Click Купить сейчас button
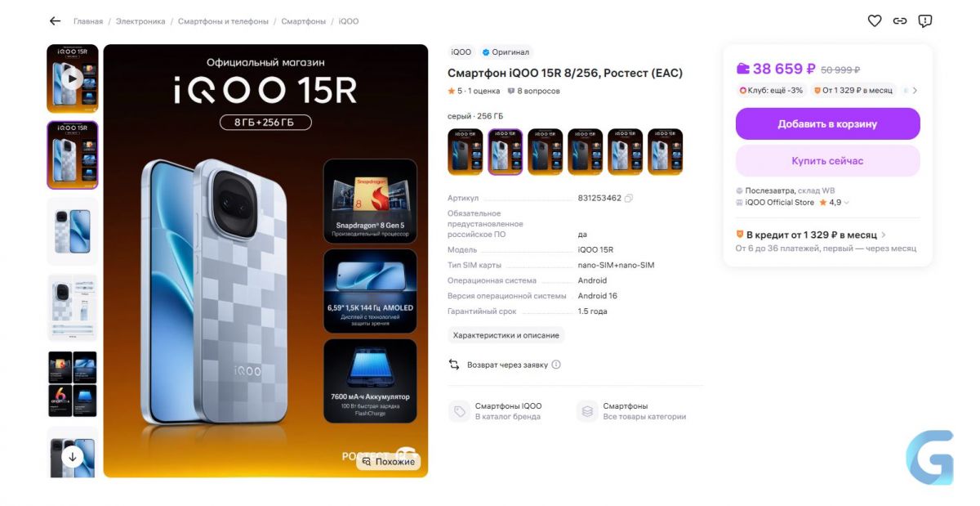The height and width of the screenshot is (506, 980). click(x=828, y=161)
